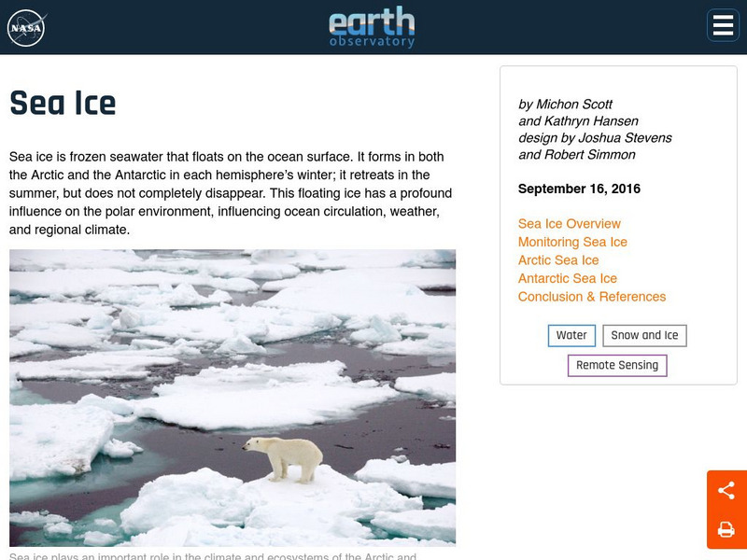Screen dimensions: 747x560
Task: Click the September 16, 2016 date
Action: coord(579,189)
